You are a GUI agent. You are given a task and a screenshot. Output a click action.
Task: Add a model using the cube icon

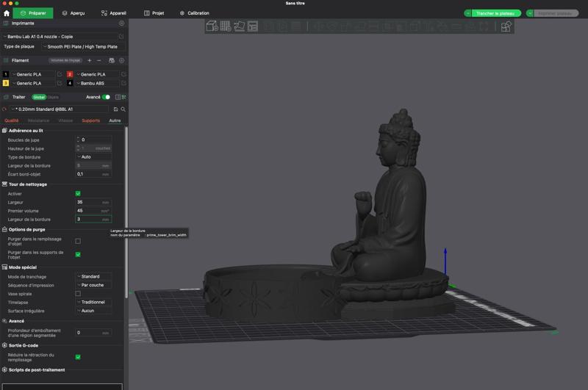[212, 26]
